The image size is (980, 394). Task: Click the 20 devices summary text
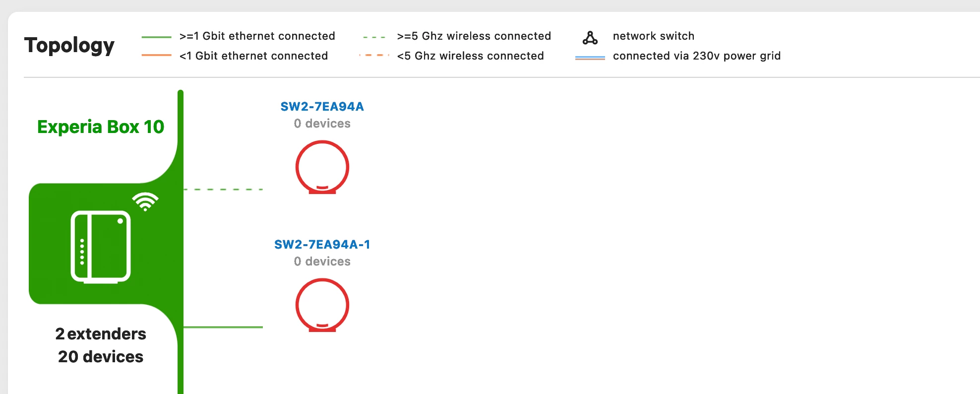tap(101, 357)
